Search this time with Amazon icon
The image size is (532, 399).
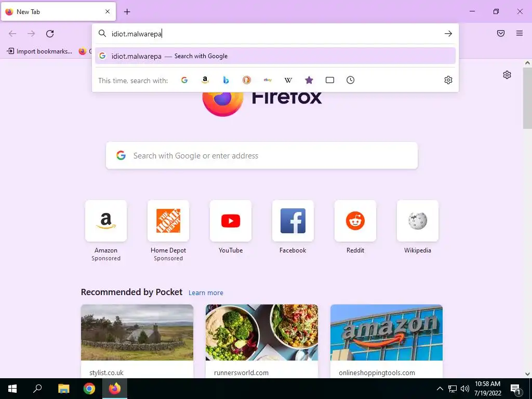[205, 80]
